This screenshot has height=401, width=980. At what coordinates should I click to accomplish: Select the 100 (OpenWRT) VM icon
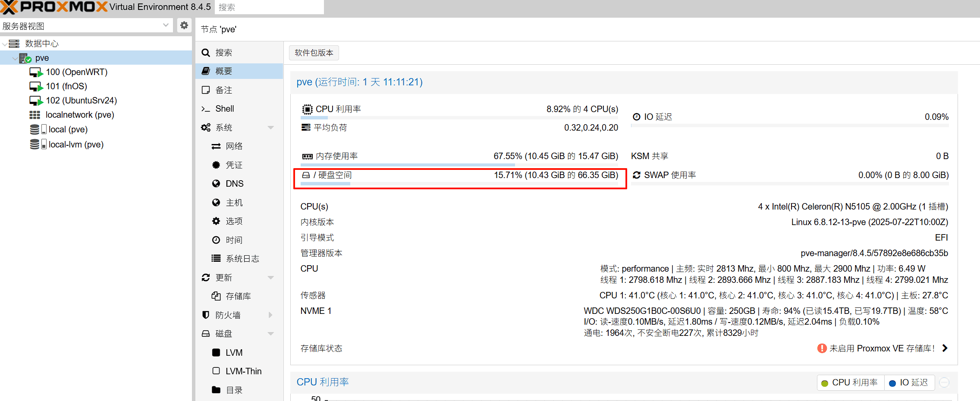click(x=36, y=72)
